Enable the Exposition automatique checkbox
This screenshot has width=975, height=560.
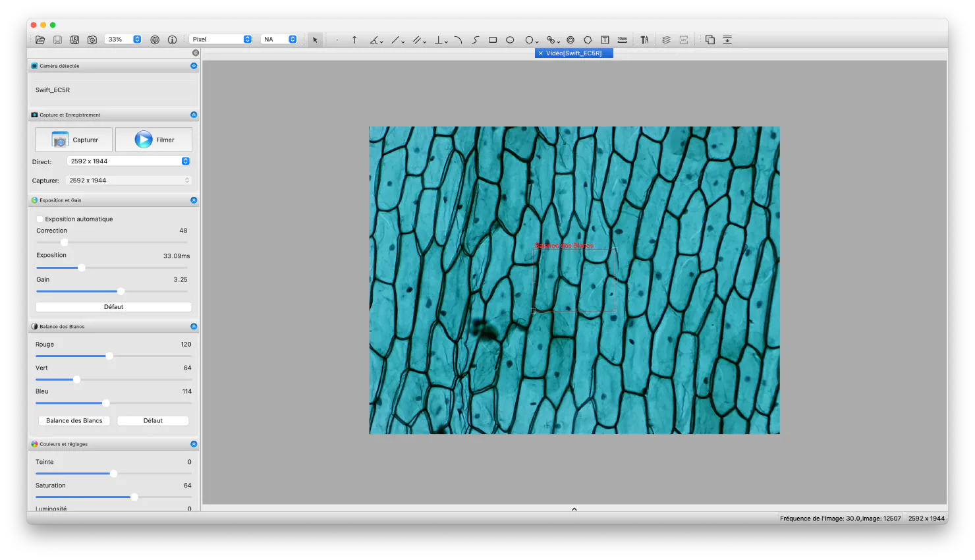40,219
